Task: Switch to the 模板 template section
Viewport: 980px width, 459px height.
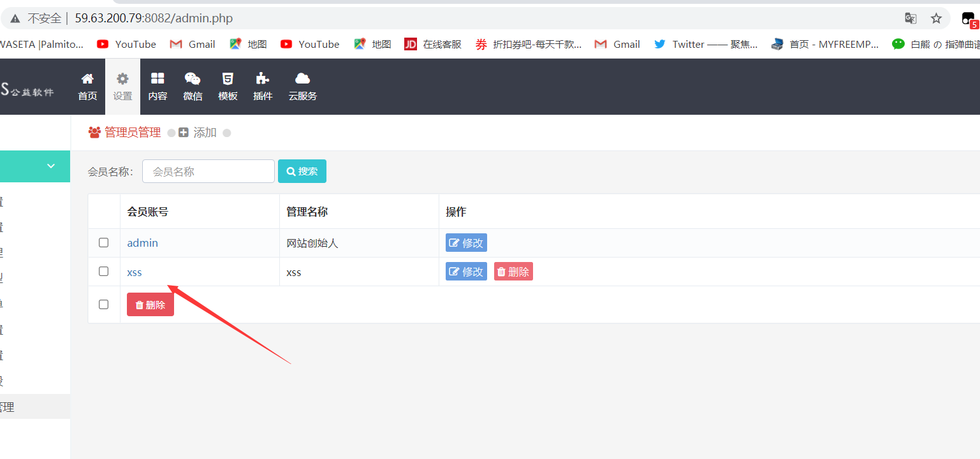Action: click(228, 87)
